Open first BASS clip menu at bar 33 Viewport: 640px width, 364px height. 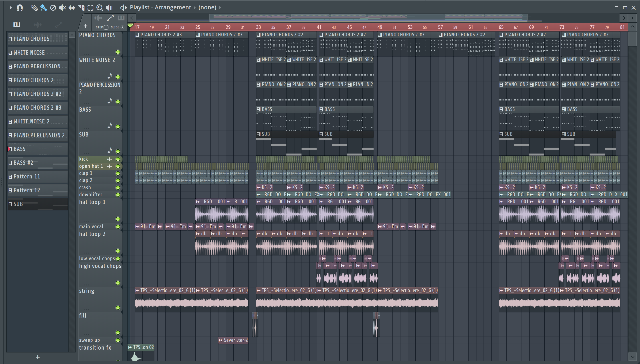click(258, 109)
